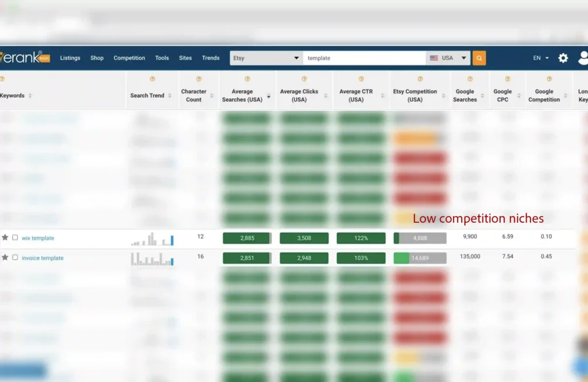588x382 pixels.
Task: Star the invoice template keyword
Action: (x=5, y=258)
